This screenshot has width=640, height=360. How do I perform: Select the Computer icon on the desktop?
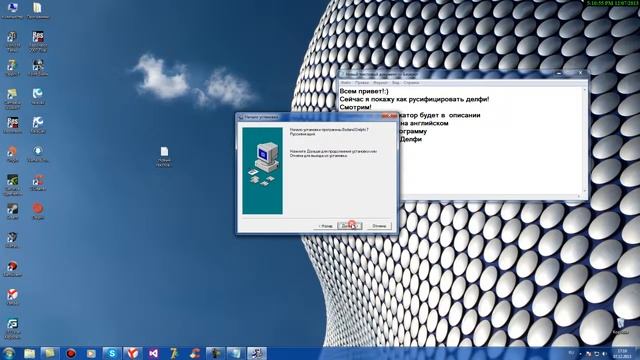(x=12, y=11)
